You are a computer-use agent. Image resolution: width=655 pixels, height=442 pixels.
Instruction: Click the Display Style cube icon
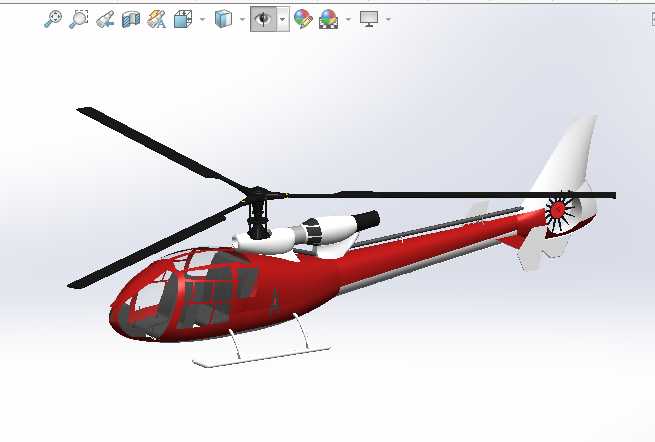(x=223, y=19)
